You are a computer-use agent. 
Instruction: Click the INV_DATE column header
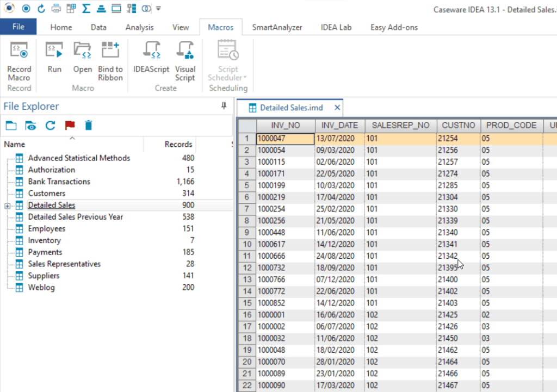click(339, 126)
